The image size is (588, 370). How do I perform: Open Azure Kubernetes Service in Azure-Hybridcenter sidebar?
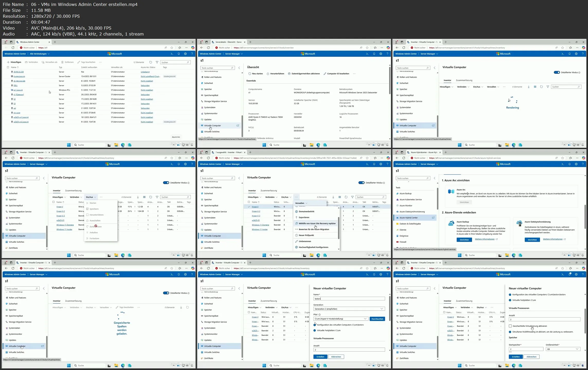[411, 200]
